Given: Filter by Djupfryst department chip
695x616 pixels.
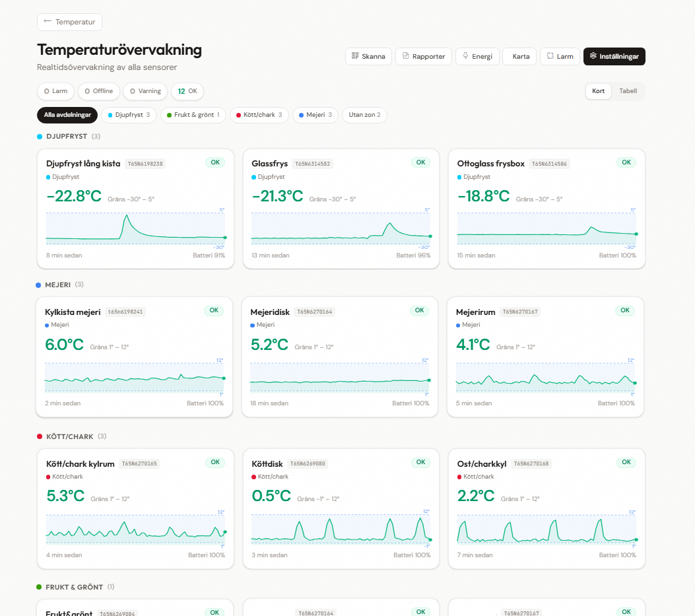Looking at the screenshot, I should coord(129,115).
